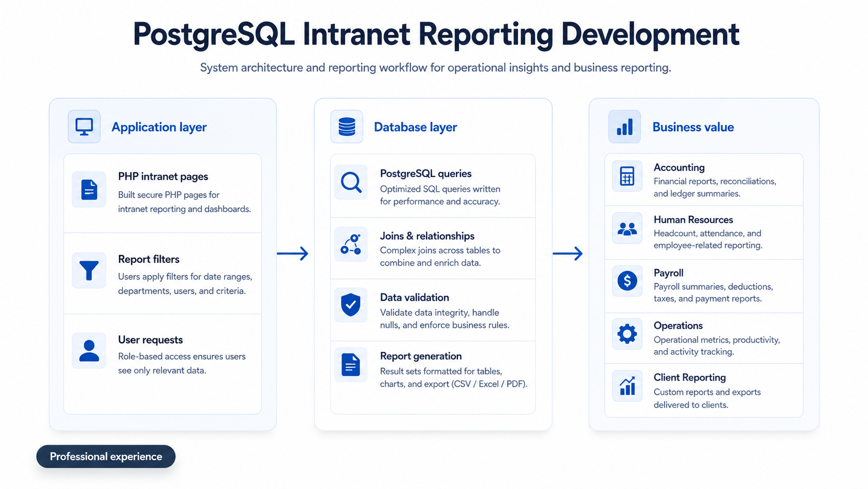Click the Database layer cylinder icon
The width and height of the screenshot is (868, 489).
point(347,126)
